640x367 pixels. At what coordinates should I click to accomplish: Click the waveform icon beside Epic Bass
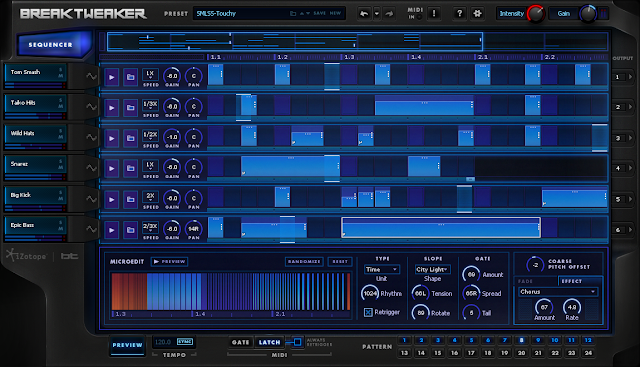point(91,229)
